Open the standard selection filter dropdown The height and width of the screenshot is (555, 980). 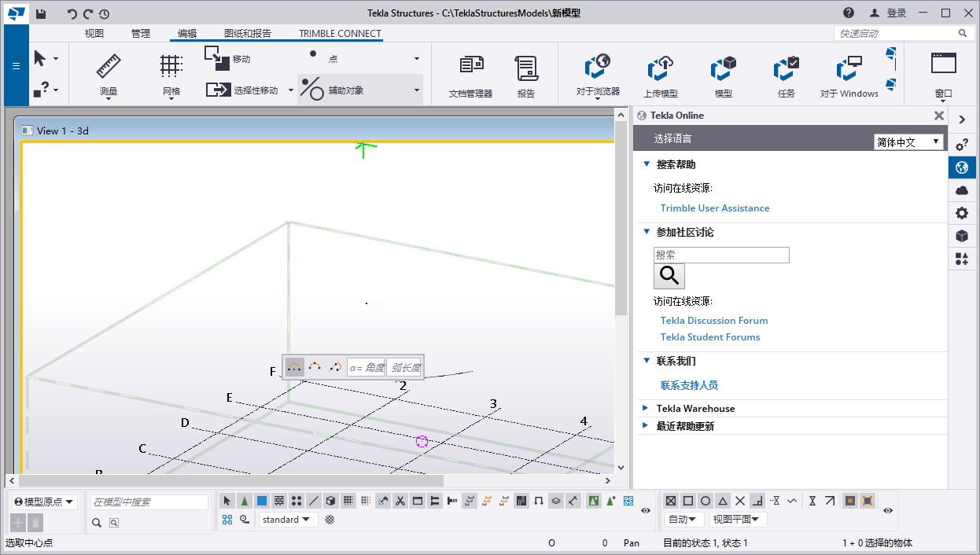(287, 520)
